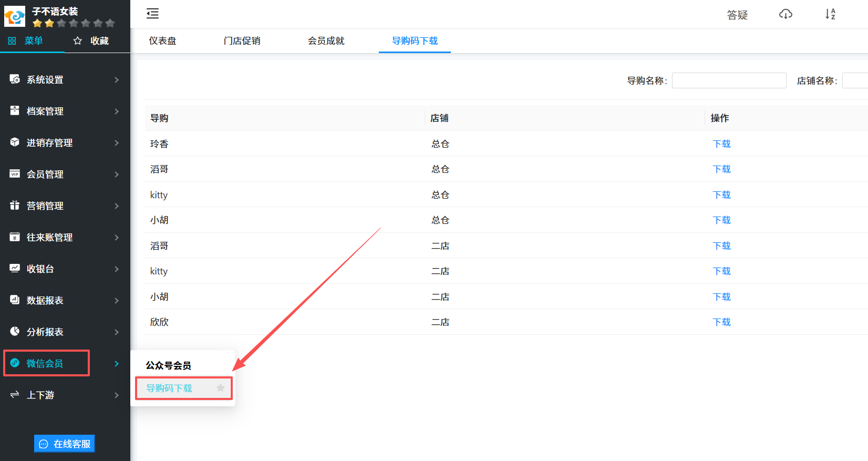This screenshot has height=461, width=868.
Task: Click the 公众号会员 submenu header
Action: pos(168,365)
